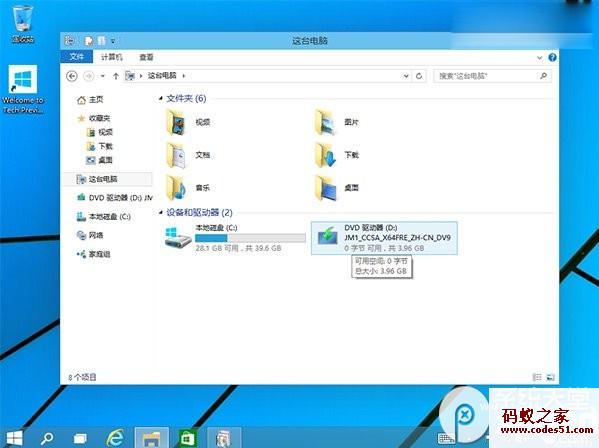Collapse the 设备和驱动器 (2) group
This screenshot has width=599, height=448.
click(x=161, y=212)
